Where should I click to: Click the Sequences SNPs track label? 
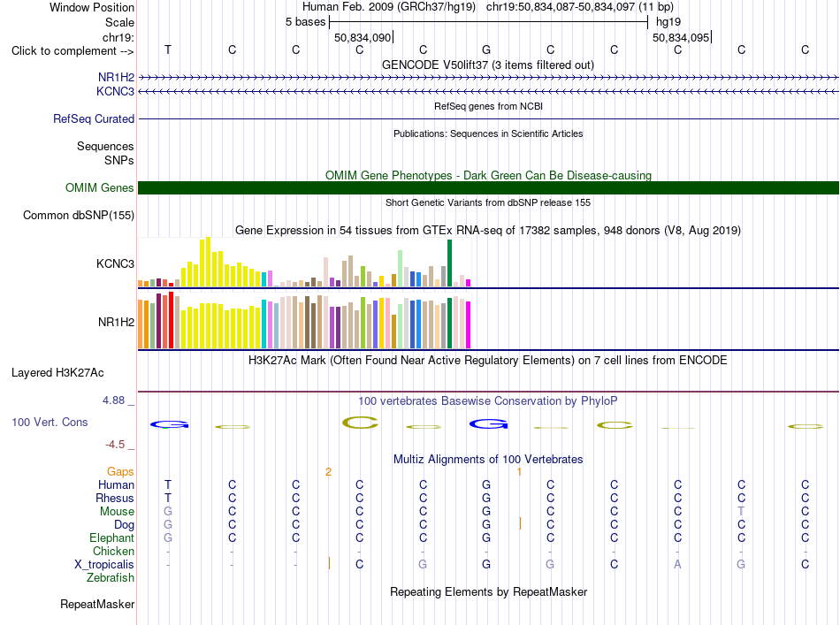pyautogui.click(x=105, y=153)
